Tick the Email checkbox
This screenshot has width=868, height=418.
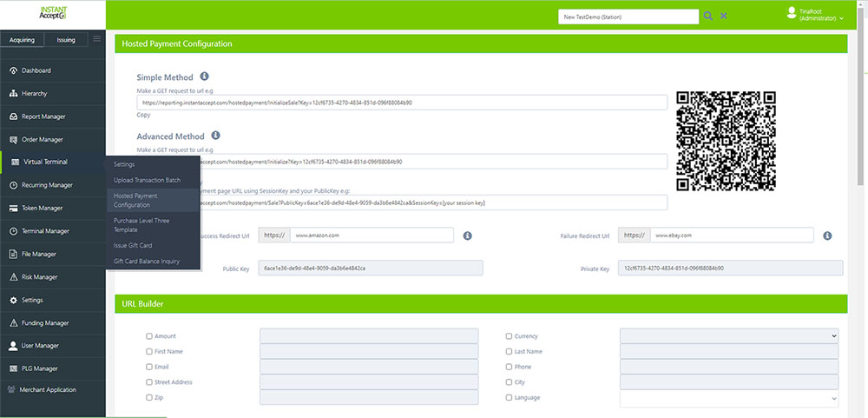pos(149,367)
